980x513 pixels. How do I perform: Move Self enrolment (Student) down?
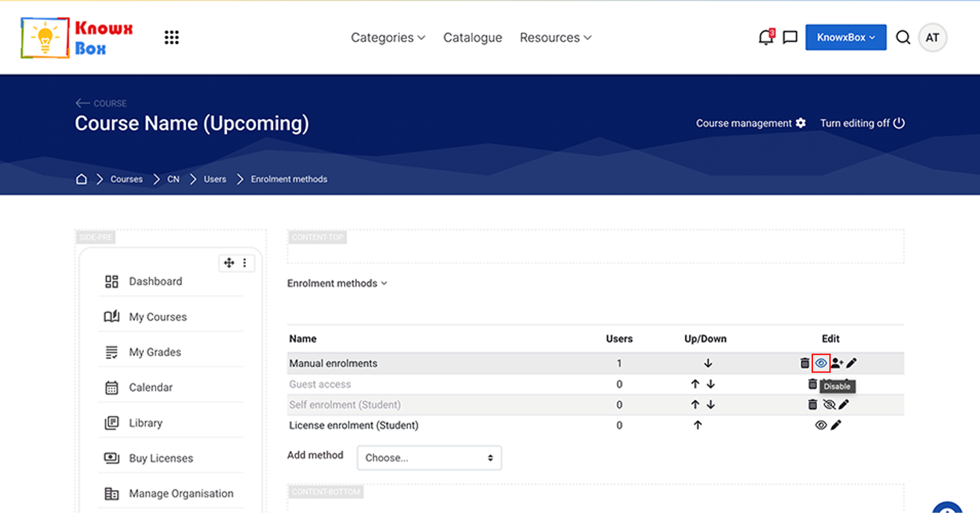tap(710, 404)
